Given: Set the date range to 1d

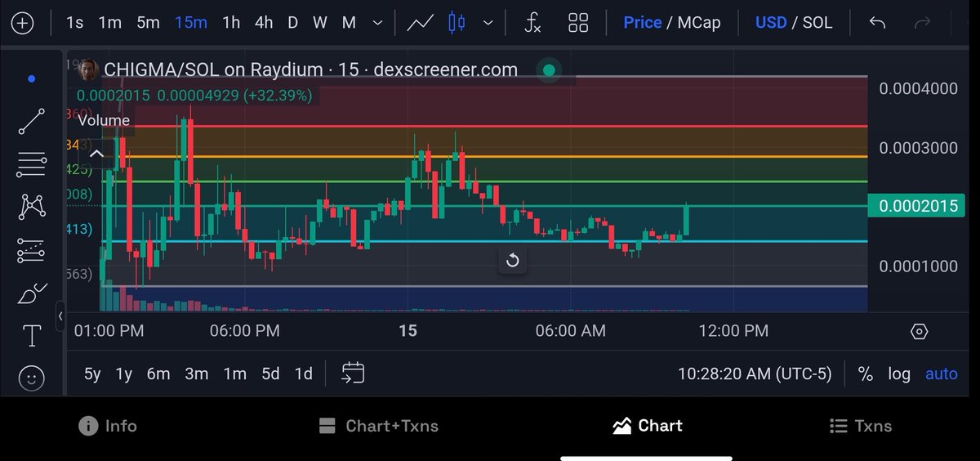Looking at the screenshot, I should pos(303,374).
